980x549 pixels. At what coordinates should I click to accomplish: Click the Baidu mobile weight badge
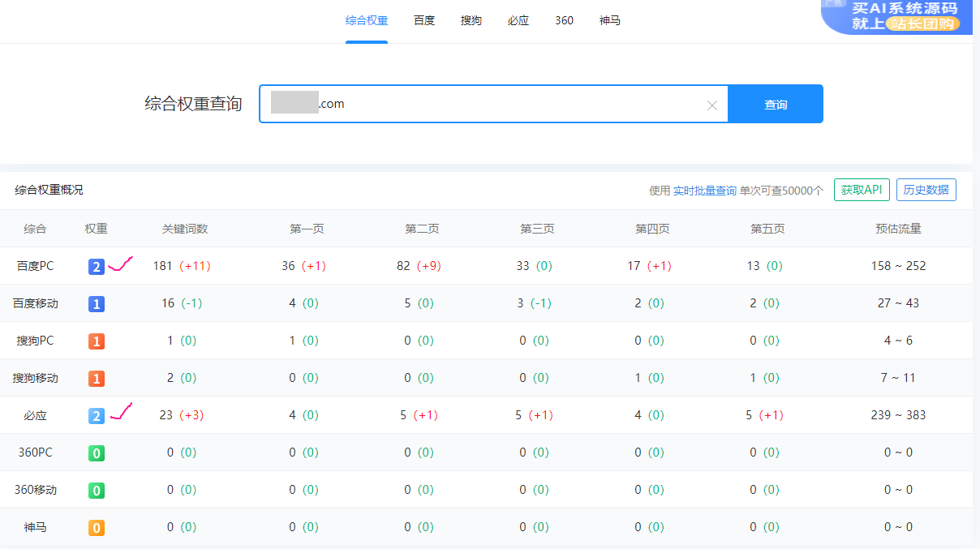coord(97,304)
